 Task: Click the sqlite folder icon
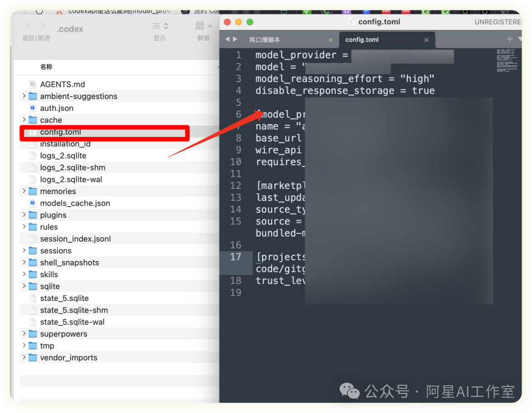33,286
